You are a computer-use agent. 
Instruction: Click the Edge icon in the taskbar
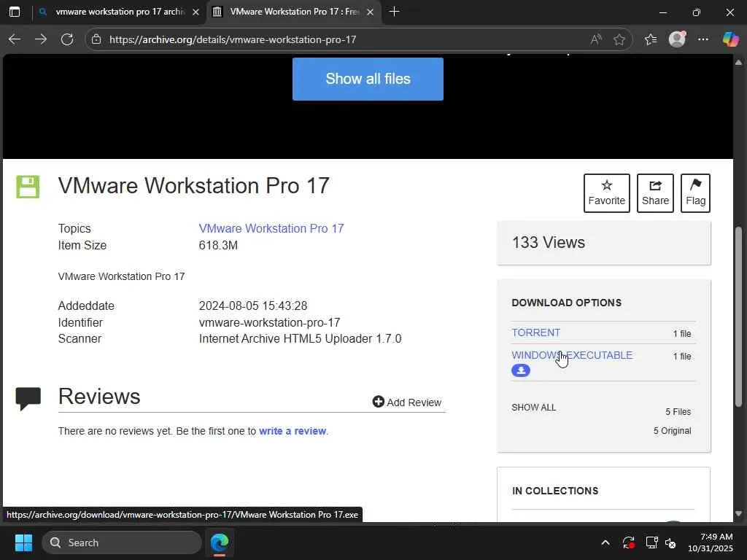[220, 542]
